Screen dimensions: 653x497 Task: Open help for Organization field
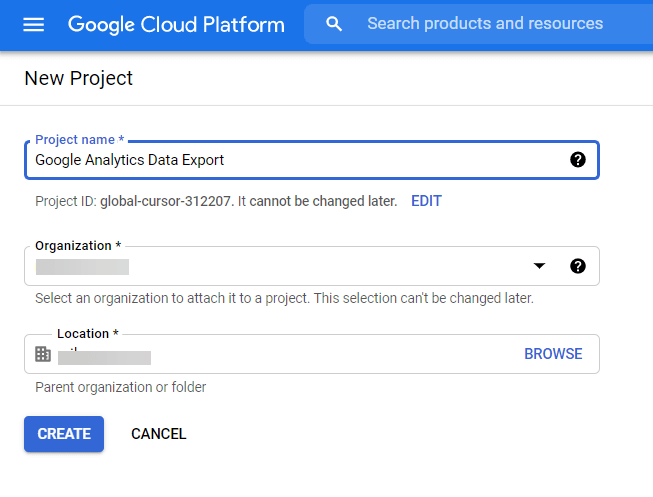coord(578,266)
